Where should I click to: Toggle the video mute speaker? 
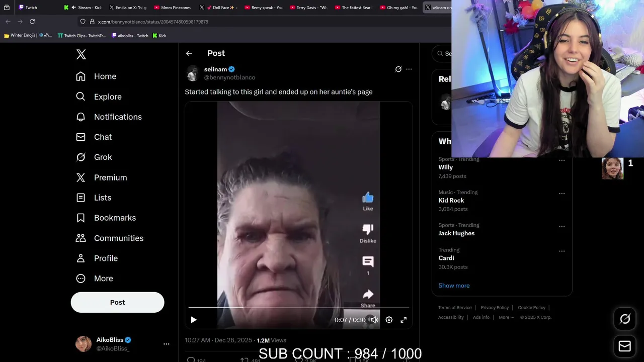click(374, 320)
